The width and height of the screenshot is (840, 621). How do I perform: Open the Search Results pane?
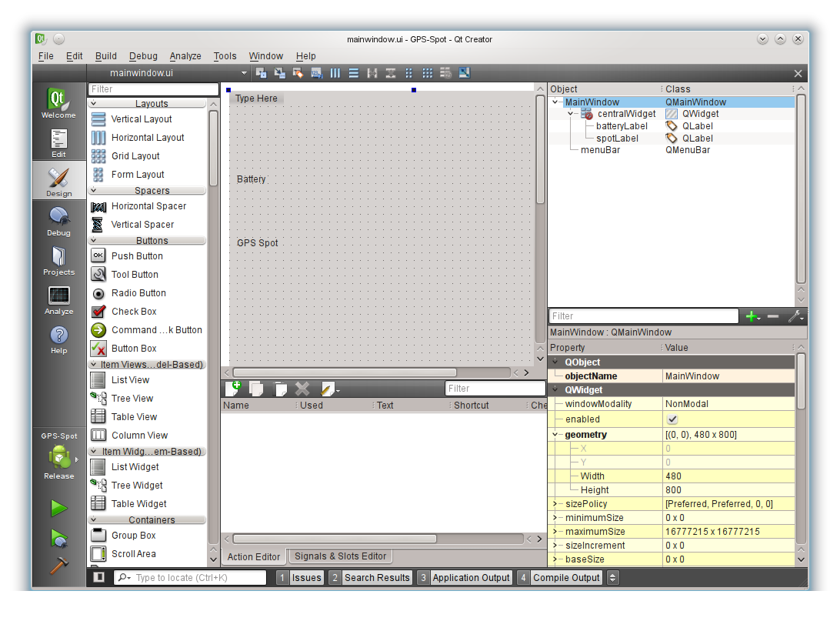pos(371,577)
